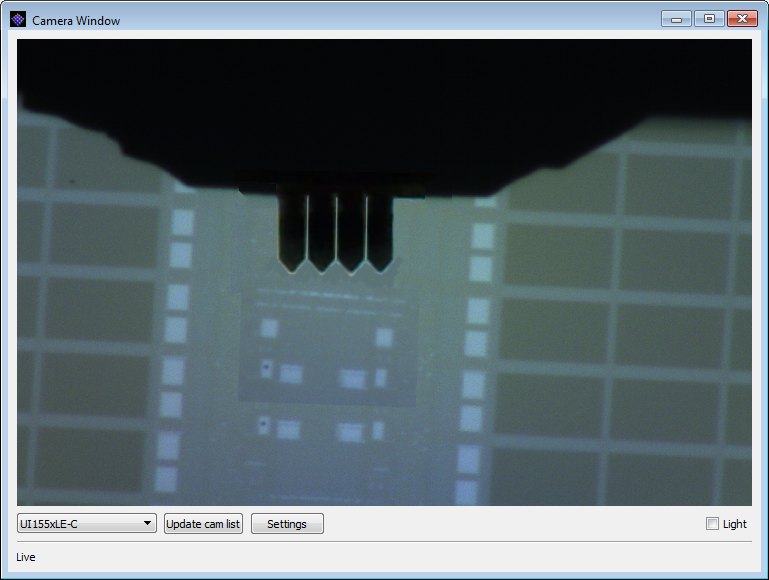
Task: Click the Camera Window title text
Action: click(76, 21)
